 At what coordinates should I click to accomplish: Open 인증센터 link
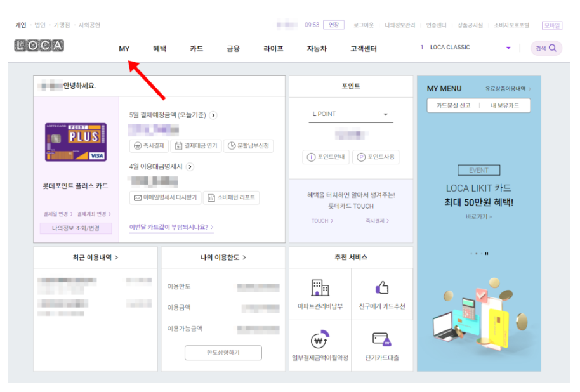click(x=436, y=25)
